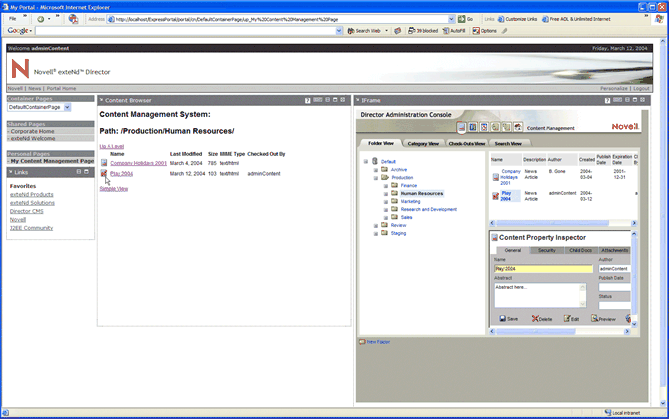Click the Company Holidays 2001 icon in console list

click(495, 177)
